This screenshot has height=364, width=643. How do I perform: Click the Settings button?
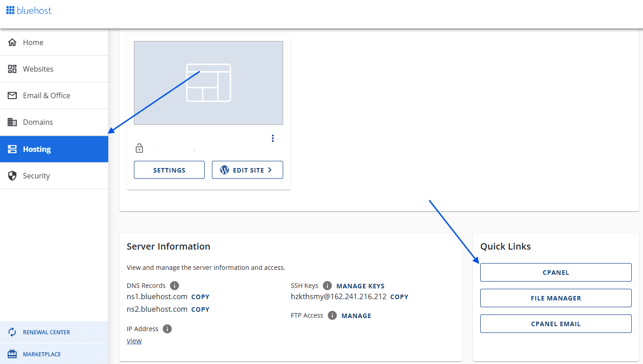coord(169,170)
